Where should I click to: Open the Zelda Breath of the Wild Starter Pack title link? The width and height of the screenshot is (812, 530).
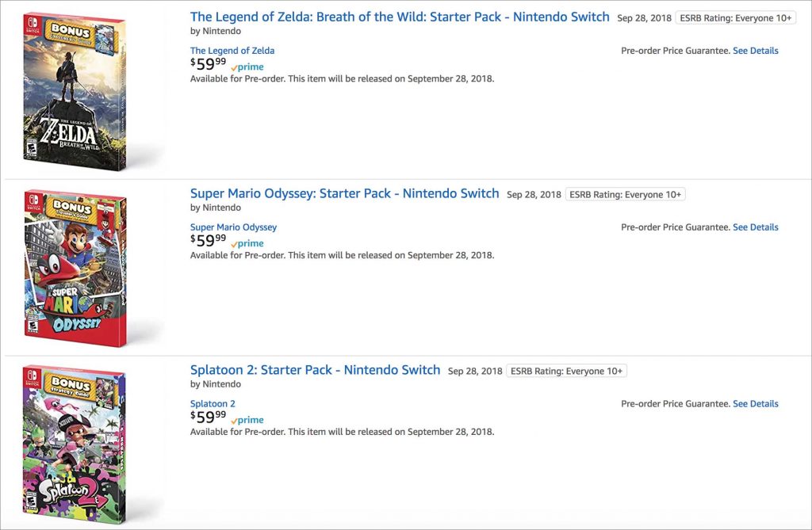[x=400, y=17]
